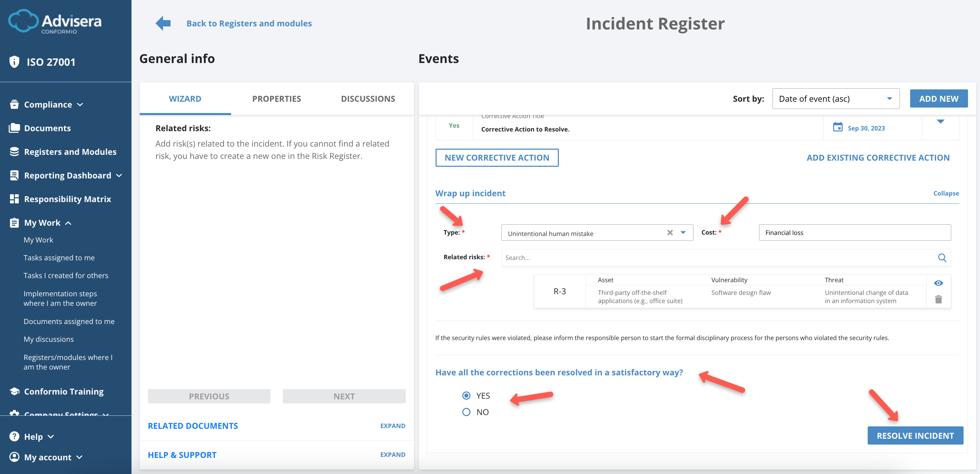Delete risk R-3 with trash icon

[x=939, y=299]
